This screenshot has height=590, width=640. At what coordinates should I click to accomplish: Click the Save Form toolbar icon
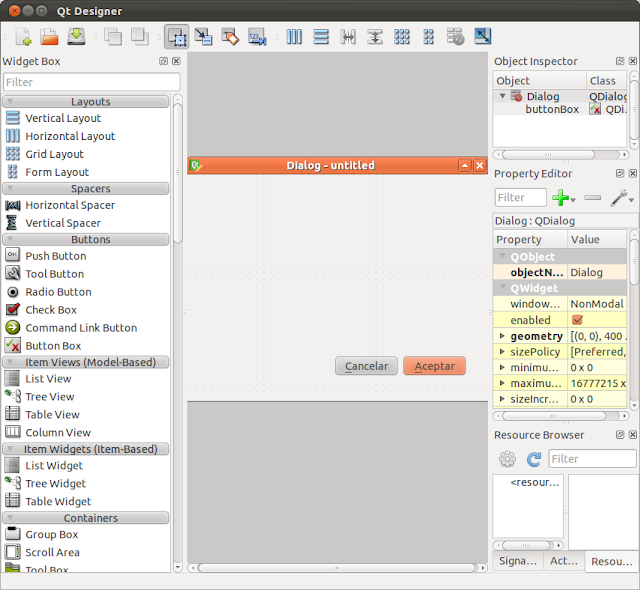coord(76,37)
